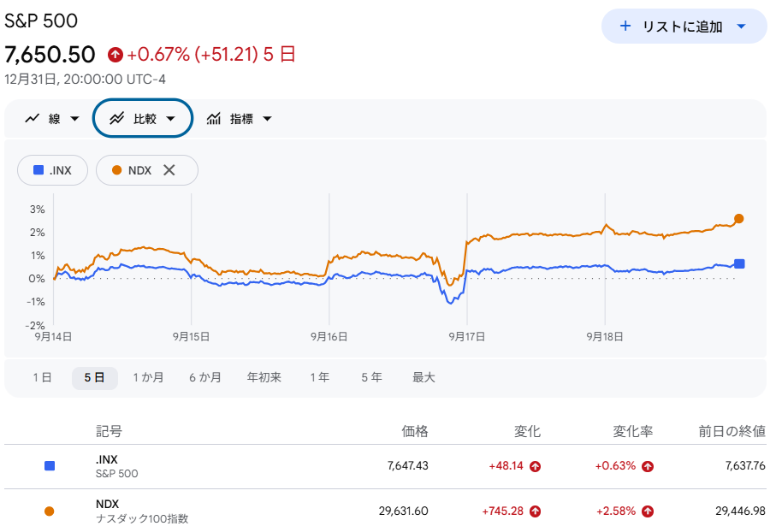The image size is (776, 532).
Task: Click the 9月15日 date label on chart axis
Action: (x=191, y=337)
